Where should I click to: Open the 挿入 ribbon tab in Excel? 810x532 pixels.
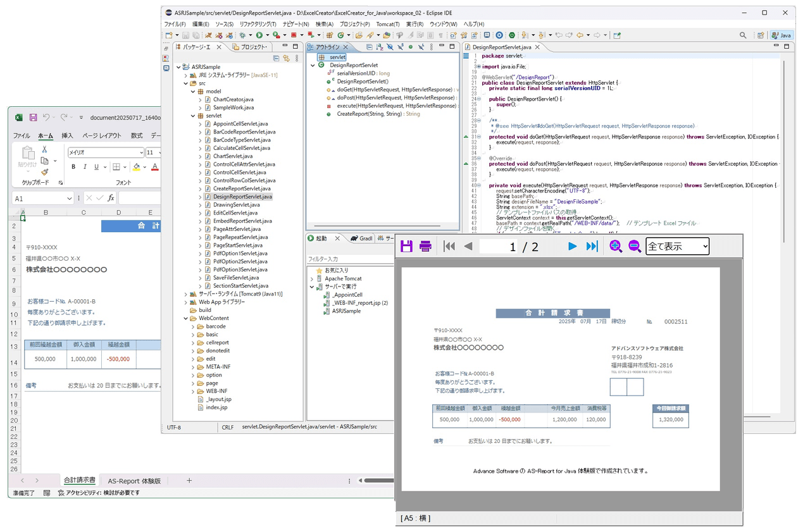pos(67,135)
